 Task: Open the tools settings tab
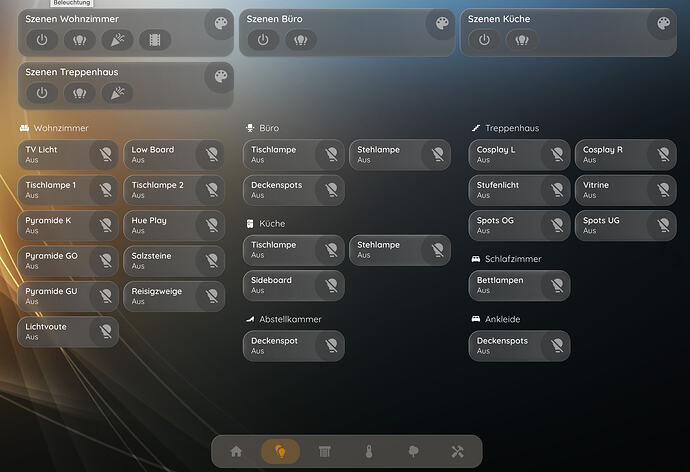click(458, 451)
